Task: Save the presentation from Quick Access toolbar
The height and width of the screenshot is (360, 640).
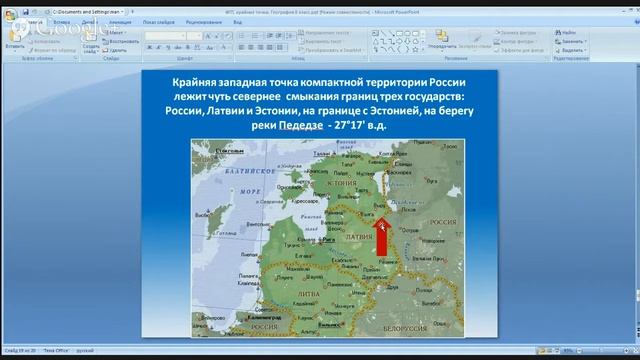Action: click(25, 12)
